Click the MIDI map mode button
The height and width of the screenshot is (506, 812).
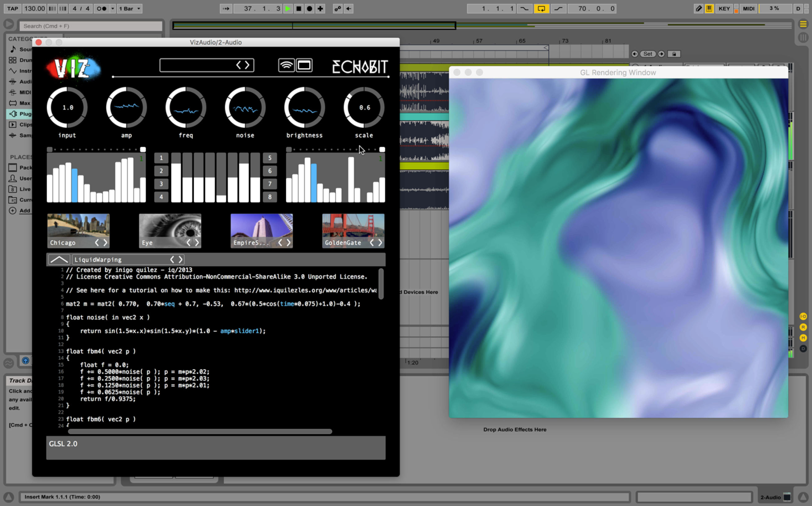[749, 9]
